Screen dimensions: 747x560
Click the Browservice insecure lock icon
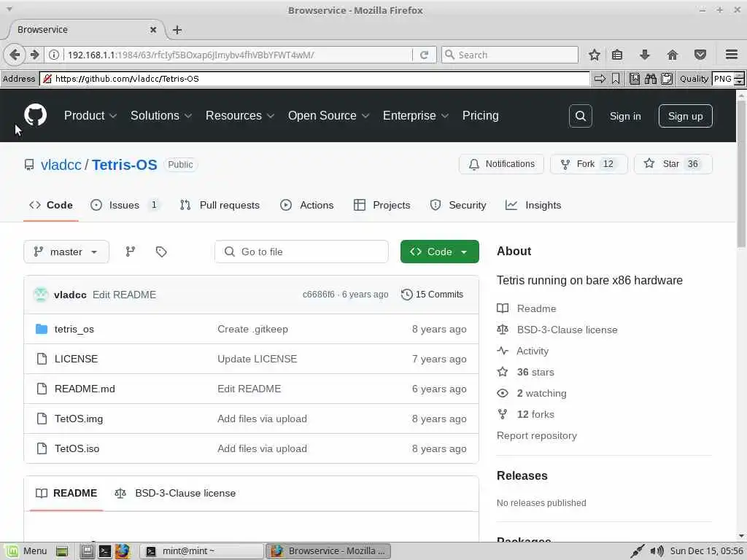(47, 79)
